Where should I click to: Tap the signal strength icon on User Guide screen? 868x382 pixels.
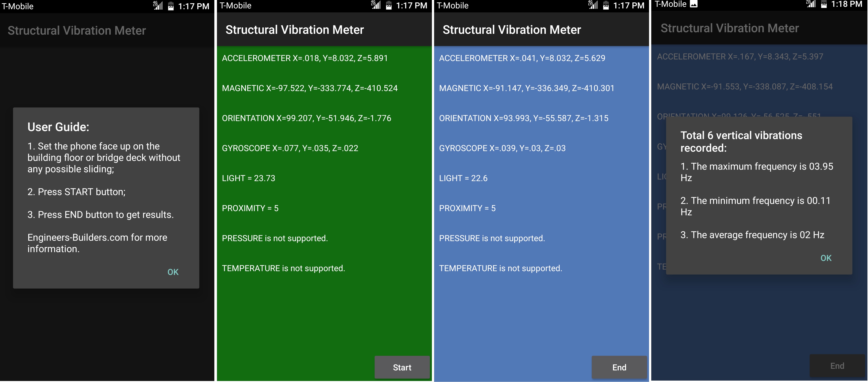click(158, 6)
